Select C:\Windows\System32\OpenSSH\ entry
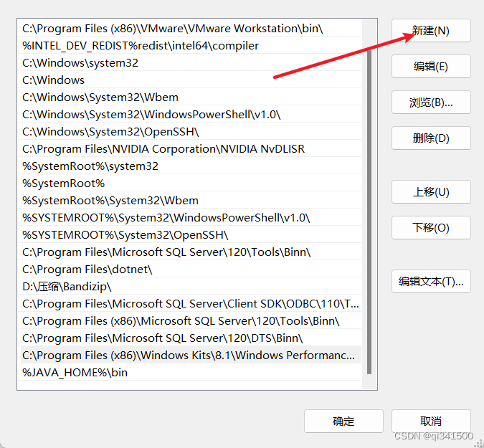The height and width of the screenshot is (448, 484). 189,132
